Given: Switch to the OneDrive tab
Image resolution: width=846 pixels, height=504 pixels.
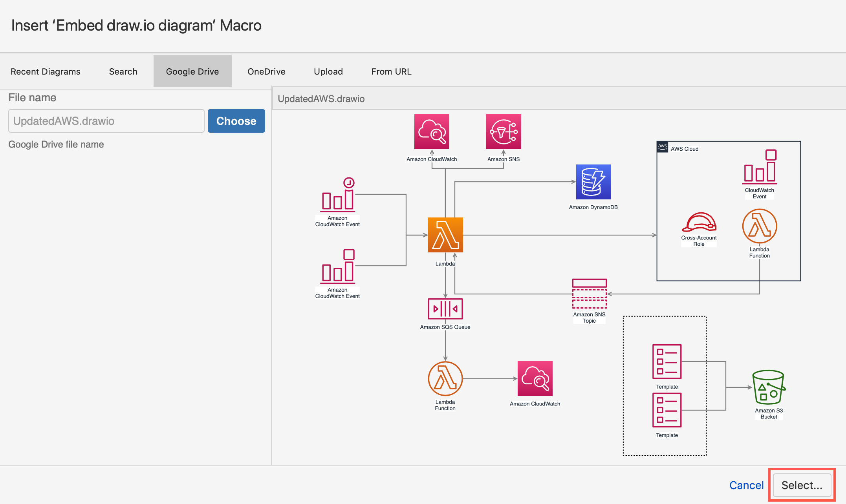Looking at the screenshot, I should (x=266, y=71).
